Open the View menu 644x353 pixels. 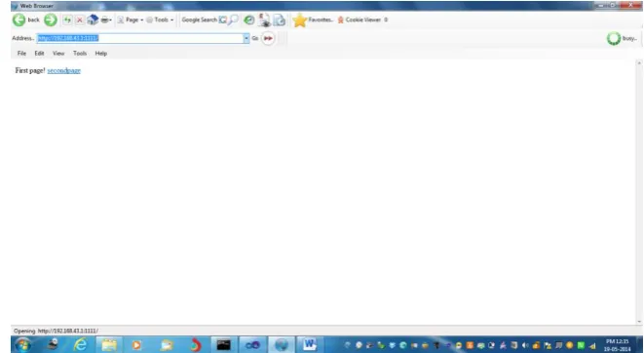coord(58,54)
